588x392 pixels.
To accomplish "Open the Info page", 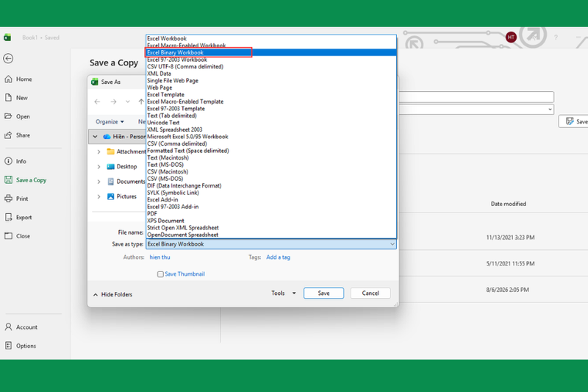I will (x=15, y=161).
